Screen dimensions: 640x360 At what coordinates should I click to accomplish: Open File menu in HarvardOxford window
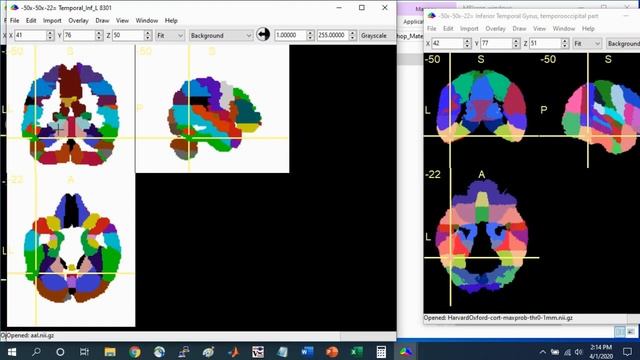[431, 29]
